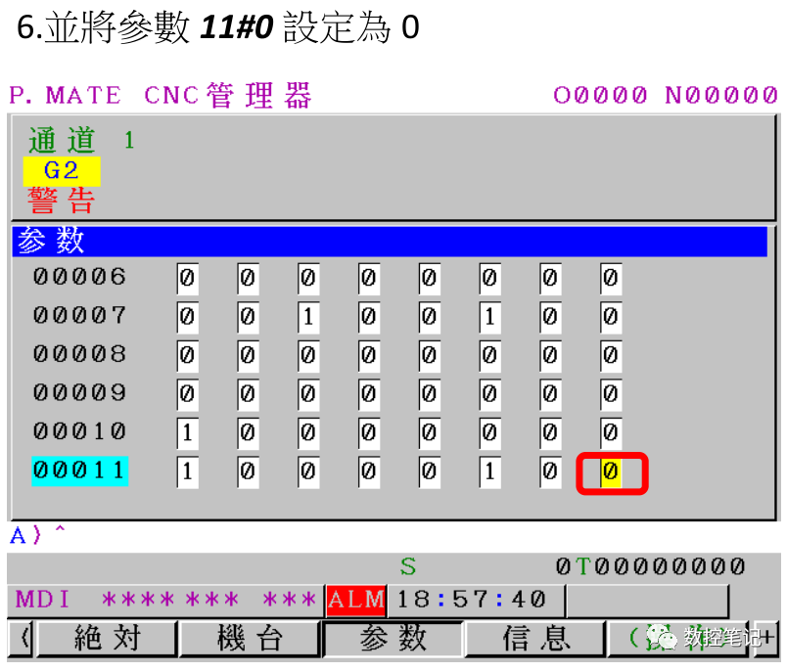
Task: Click the red 警告 warning label
Action: [x=62, y=202]
